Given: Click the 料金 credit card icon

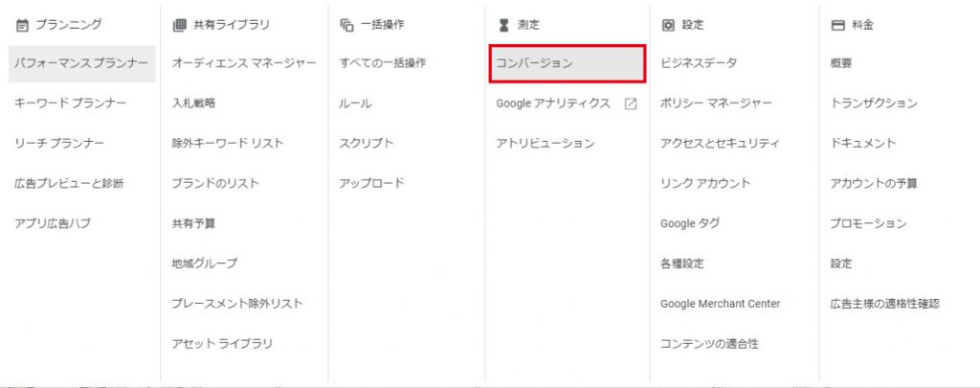Looking at the screenshot, I should coord(837,25).
